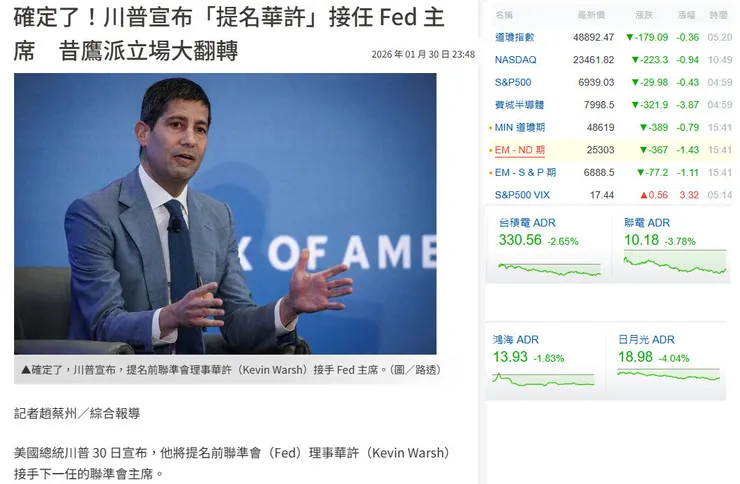
Task: Open S&P500 VIX link
Action: (x=522, y=195)
